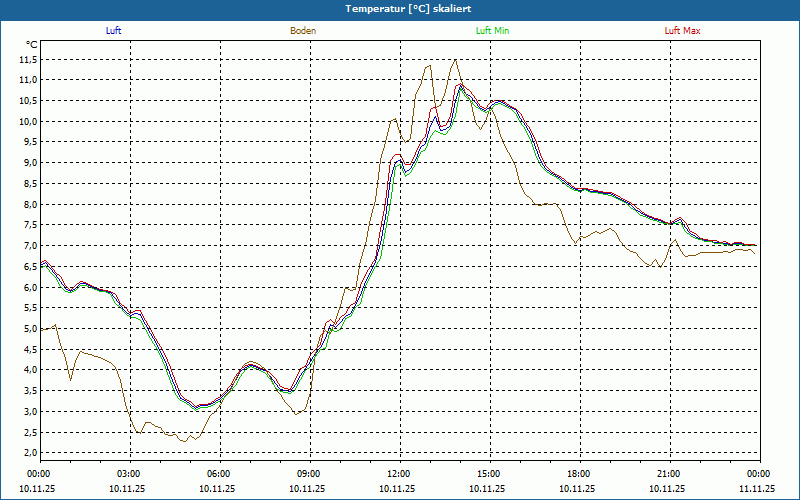Click the purple "Luft" legend label
The height and width of the screenshot is (500, 800).
113,31
